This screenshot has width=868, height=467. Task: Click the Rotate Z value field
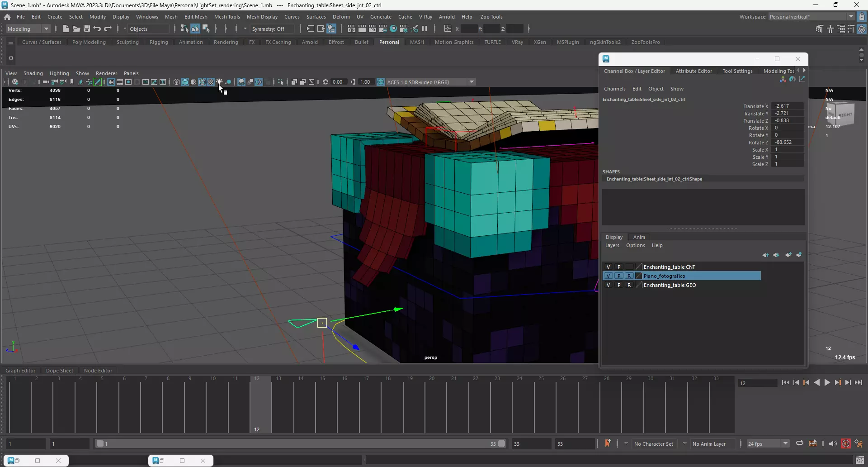tap(788, 142)
